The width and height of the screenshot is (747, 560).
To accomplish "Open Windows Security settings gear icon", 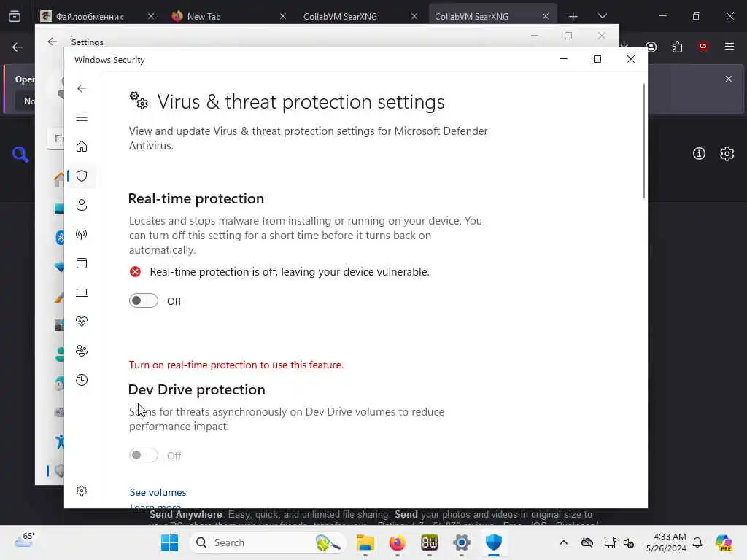I will coord(82,491).
